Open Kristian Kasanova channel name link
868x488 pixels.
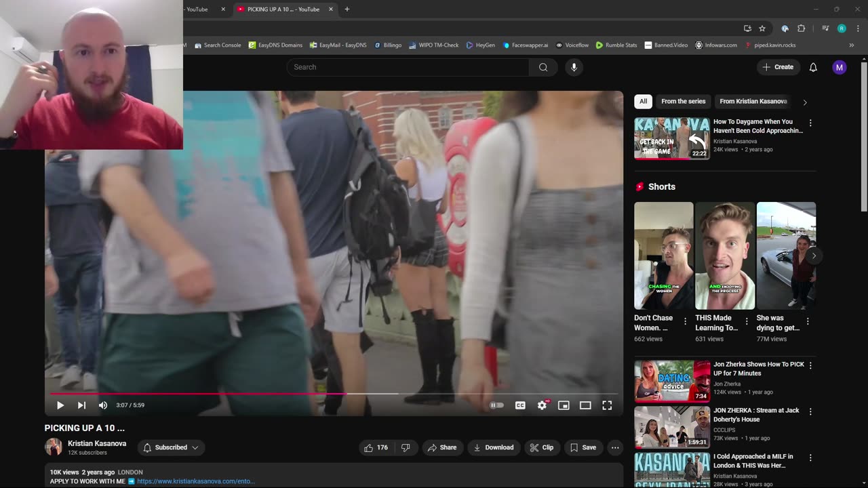tap(97, 443)
